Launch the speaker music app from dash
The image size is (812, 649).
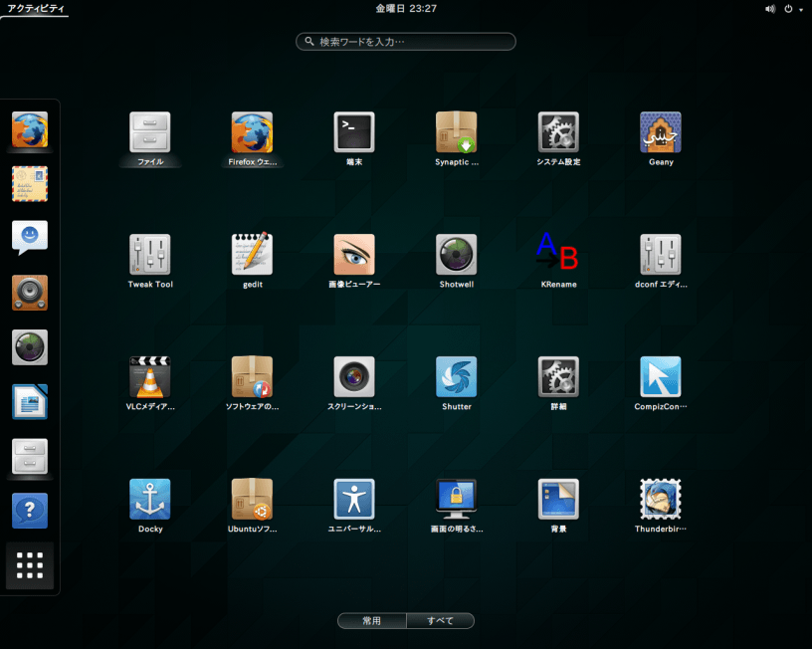point(30,294)
